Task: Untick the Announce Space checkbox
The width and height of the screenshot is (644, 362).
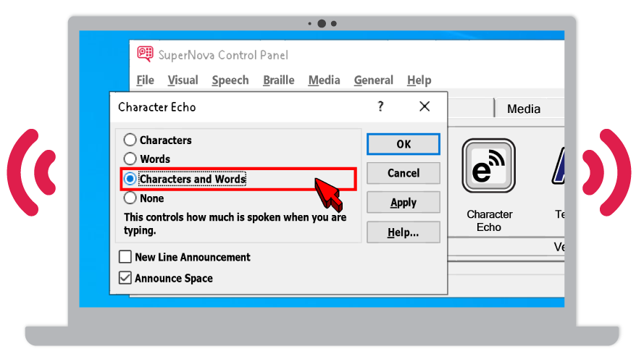Action: click(125, 278)
